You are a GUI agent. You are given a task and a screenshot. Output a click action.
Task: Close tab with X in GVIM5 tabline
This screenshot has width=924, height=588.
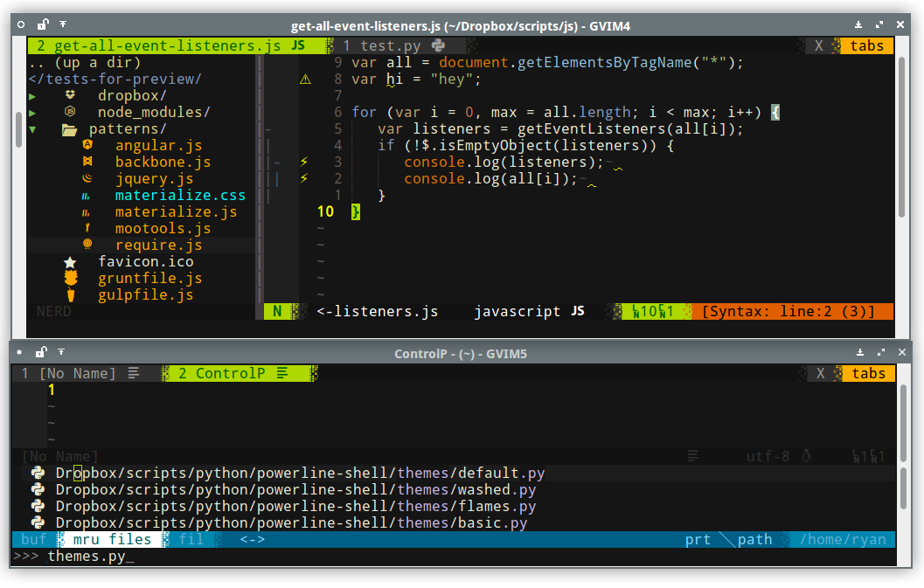[820, 373]
